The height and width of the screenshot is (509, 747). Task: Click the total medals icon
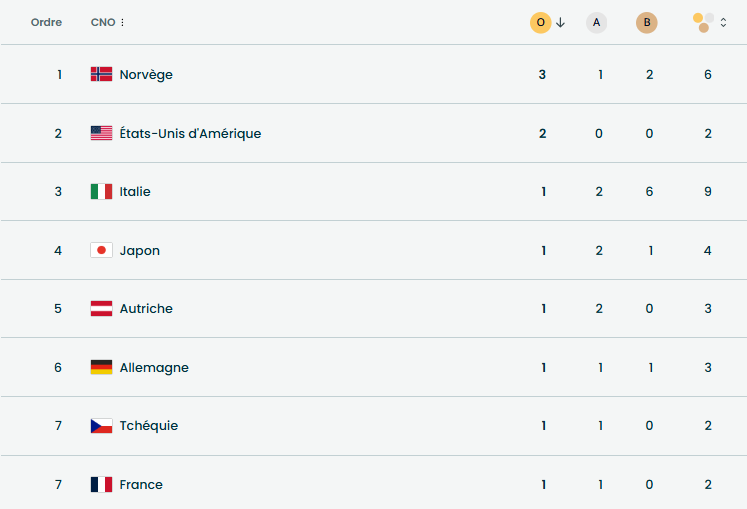click(x=704, y=22)
